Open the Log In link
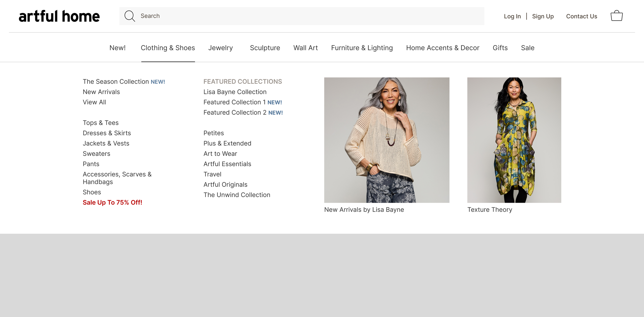This screenshot has width=644, height=317. coord(512,16)
